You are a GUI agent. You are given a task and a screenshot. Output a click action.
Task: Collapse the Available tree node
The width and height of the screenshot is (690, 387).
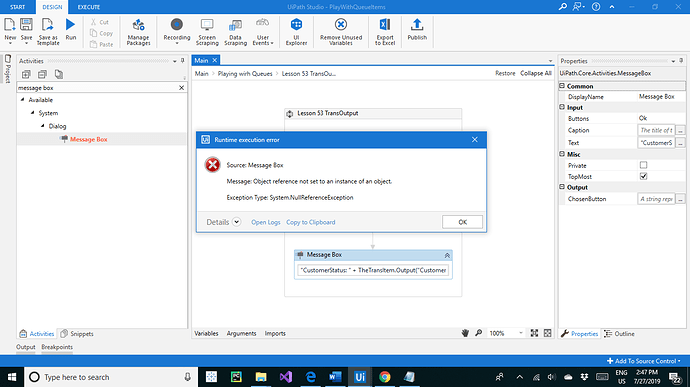click(22, 100)
